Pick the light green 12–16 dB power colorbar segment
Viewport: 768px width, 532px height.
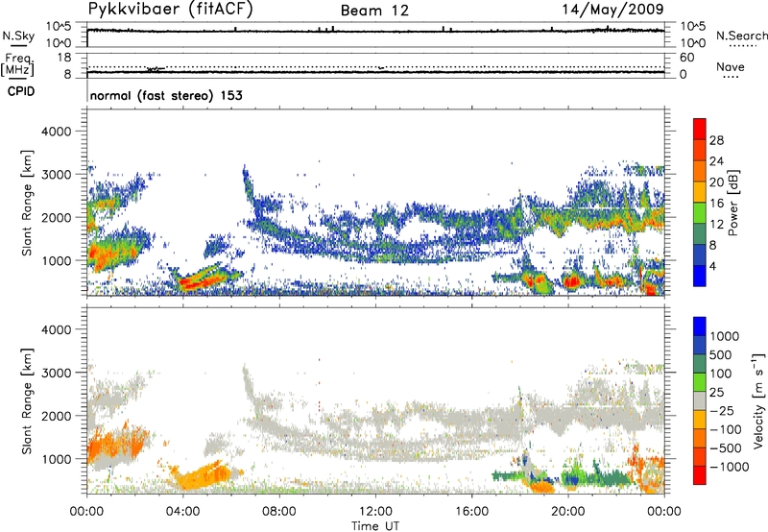coord(700,212)
